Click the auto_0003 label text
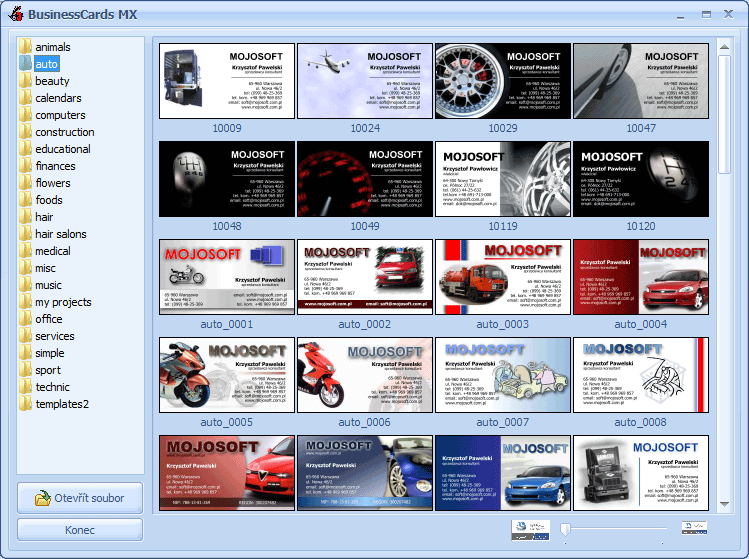 coord(503,324)
